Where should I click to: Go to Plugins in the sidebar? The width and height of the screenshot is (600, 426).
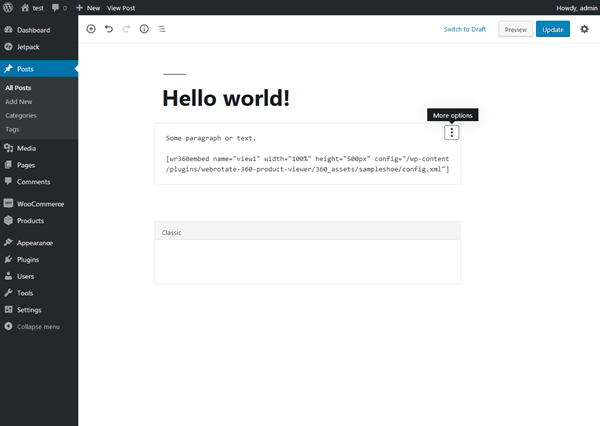[28, 259]
